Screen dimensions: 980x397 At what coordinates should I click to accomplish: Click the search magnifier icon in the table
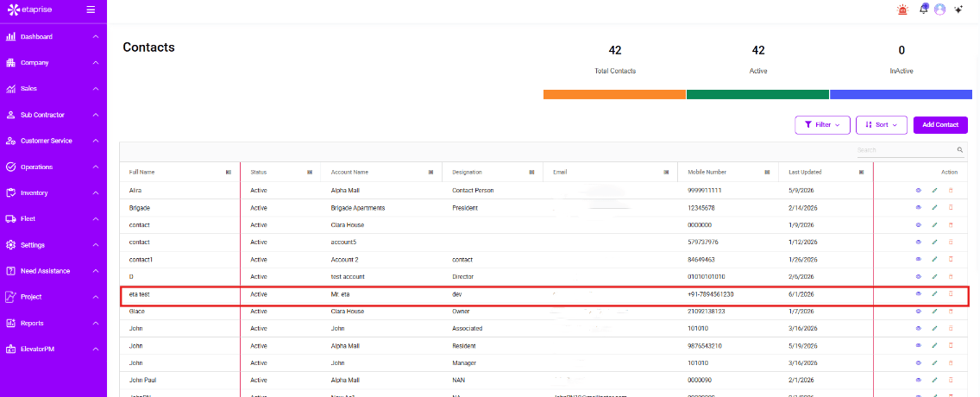tap(960, 150)
